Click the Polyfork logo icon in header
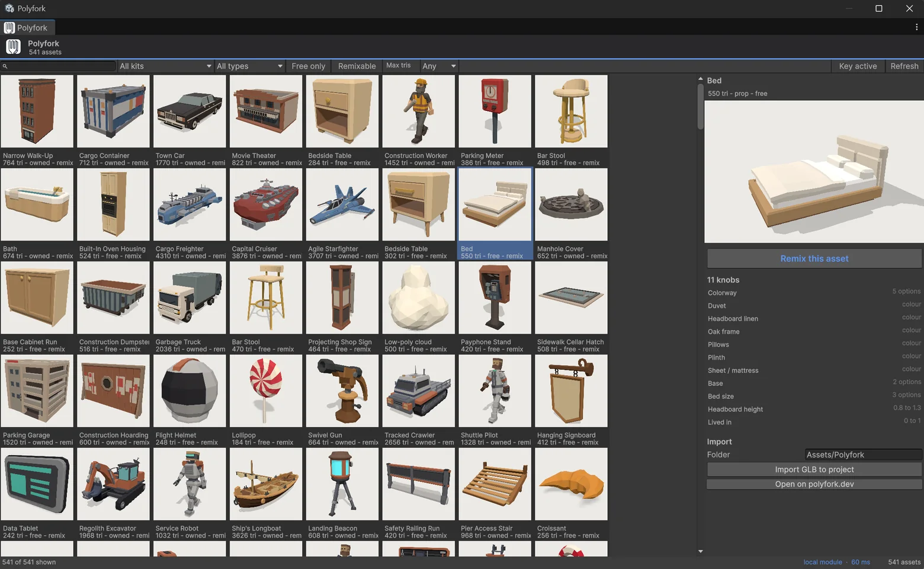 13,47
